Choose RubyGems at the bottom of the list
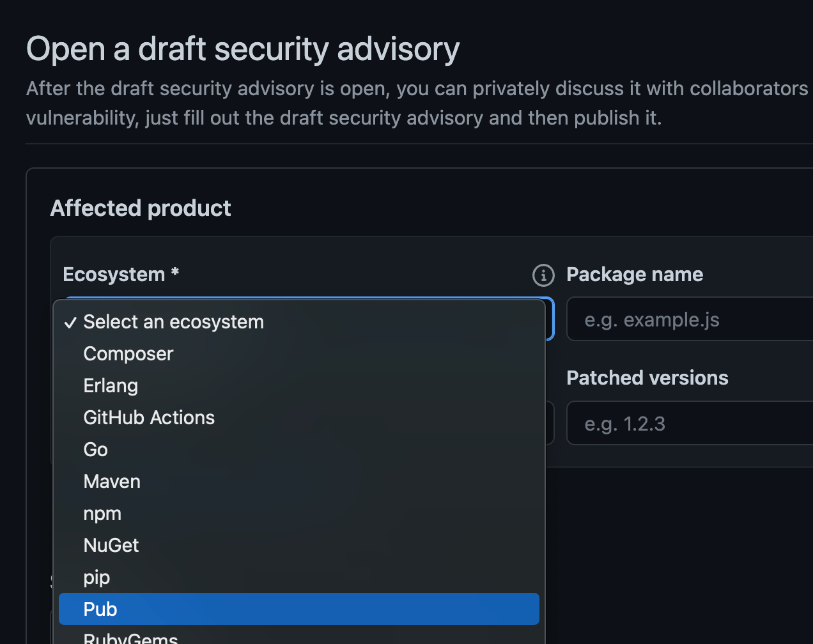The image size is (813, 644). coord(130,638)
